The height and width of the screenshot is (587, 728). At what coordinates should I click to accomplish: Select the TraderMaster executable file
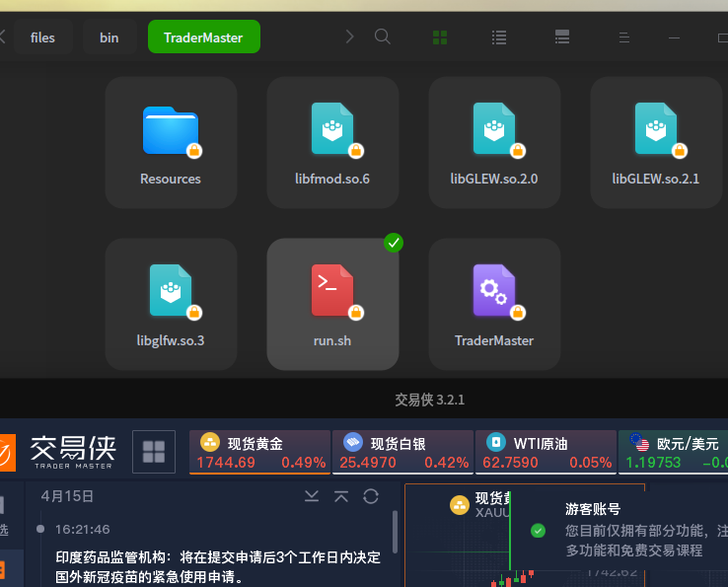pos(494,304)
